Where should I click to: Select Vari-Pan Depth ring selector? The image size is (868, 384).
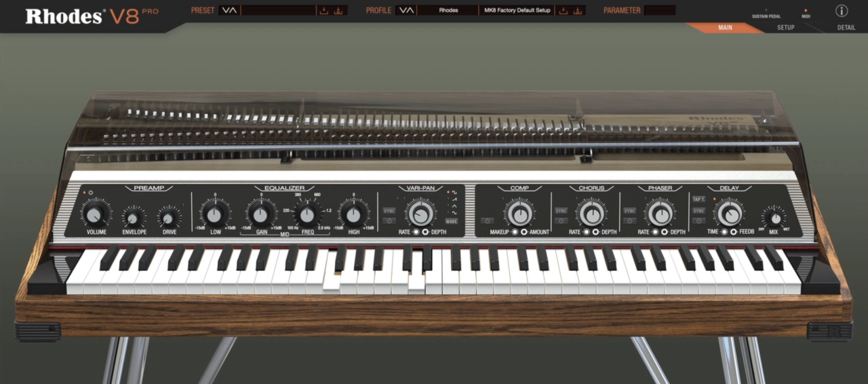pyautogui.click(x=425, y=232)
